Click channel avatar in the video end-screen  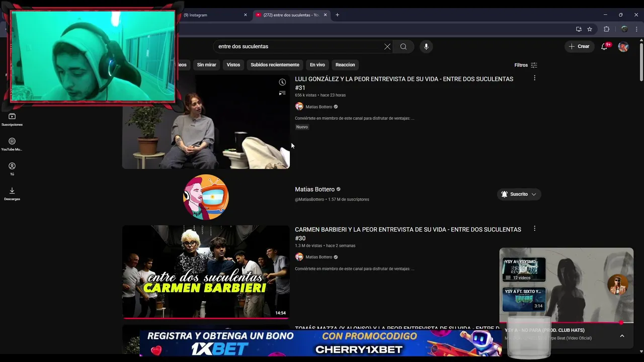[x=617, y=285]
